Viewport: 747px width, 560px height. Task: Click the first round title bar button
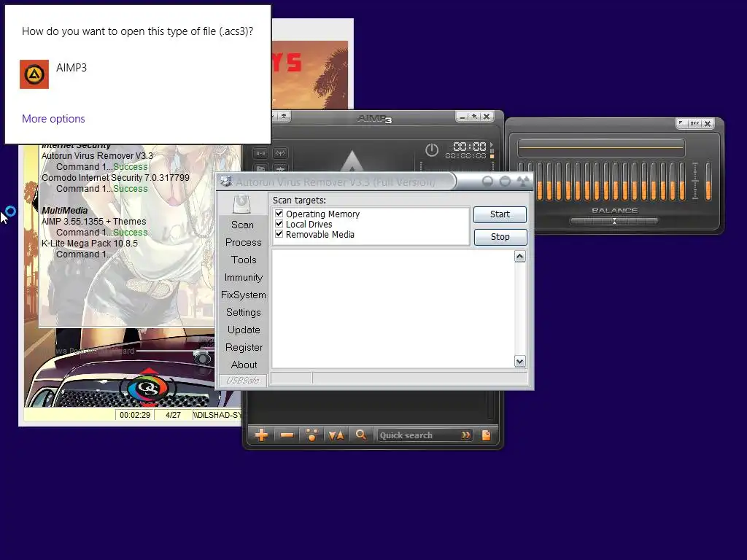[x=487, y=182]
